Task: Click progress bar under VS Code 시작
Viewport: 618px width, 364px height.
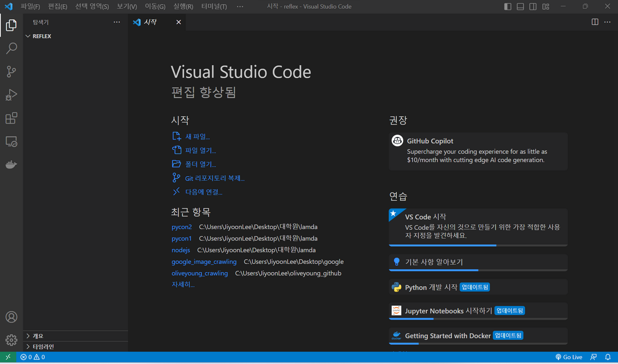Action: click(x=478, y=246)
